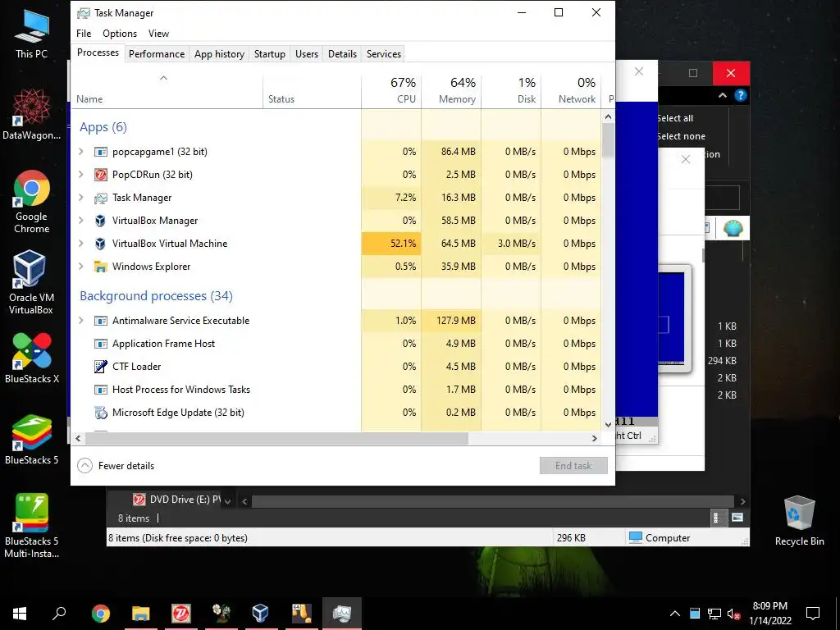Switch to the Startup tab
Image resolution: width=840 pixels, height=630 pixels.
click(269, 54)
